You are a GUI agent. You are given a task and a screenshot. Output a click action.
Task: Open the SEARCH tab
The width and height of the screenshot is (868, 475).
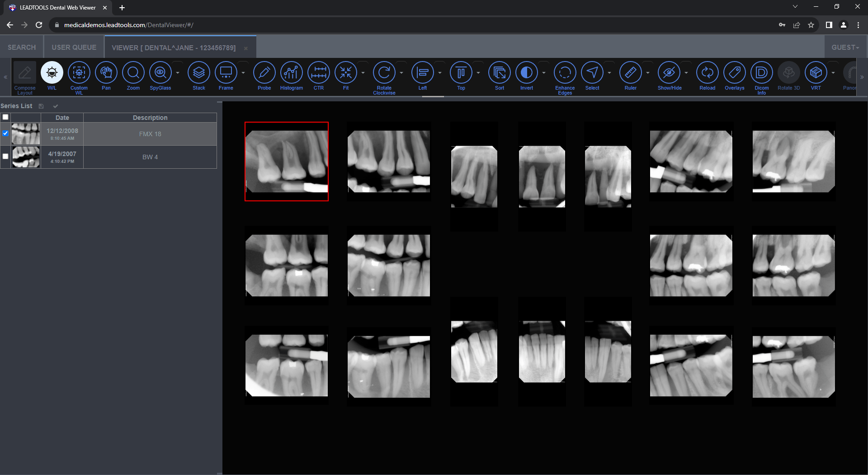(21, 47)
